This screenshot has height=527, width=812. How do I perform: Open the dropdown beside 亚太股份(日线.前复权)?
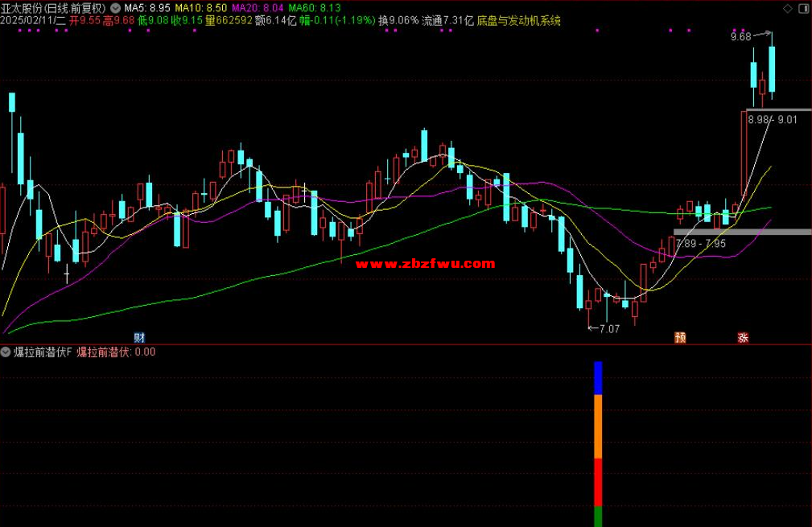pos(115,8)
